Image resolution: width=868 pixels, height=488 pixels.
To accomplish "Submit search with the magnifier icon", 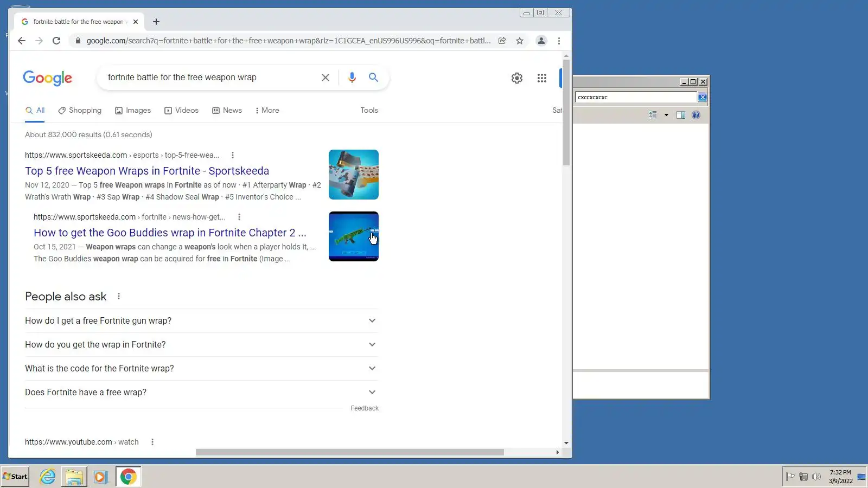I will point(373,78).
